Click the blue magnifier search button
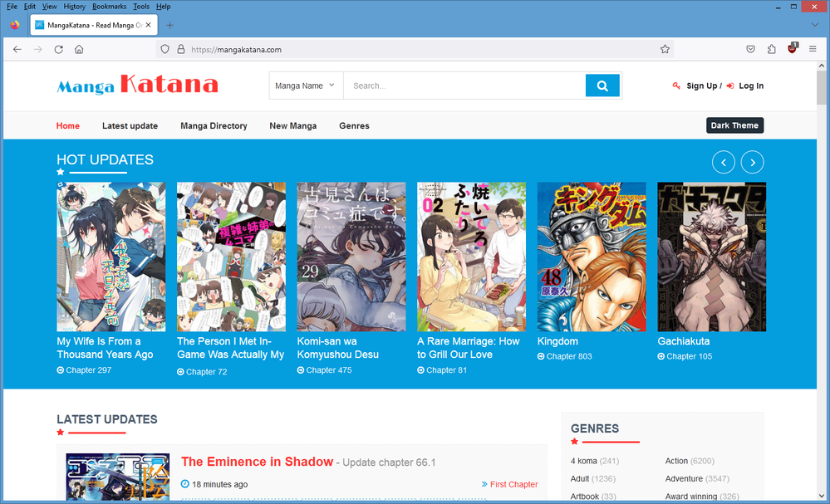Screen dimensions: 830x504 [602, 86]
